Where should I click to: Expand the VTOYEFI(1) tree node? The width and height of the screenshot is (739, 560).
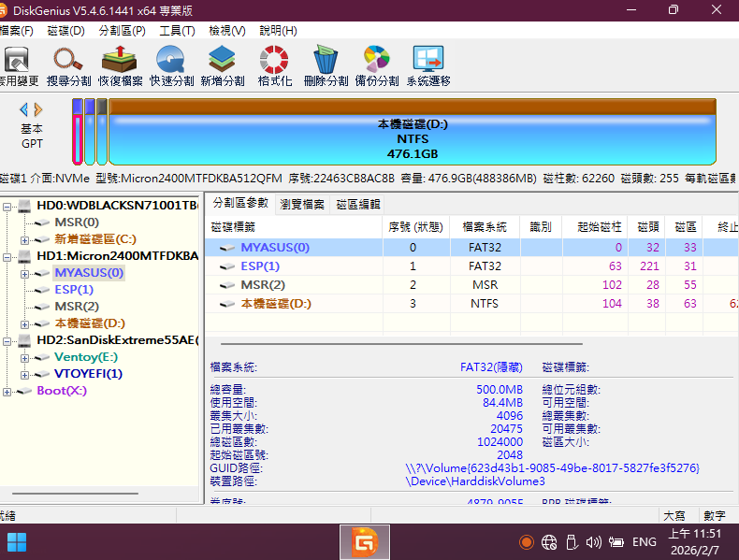pos(24,375)
